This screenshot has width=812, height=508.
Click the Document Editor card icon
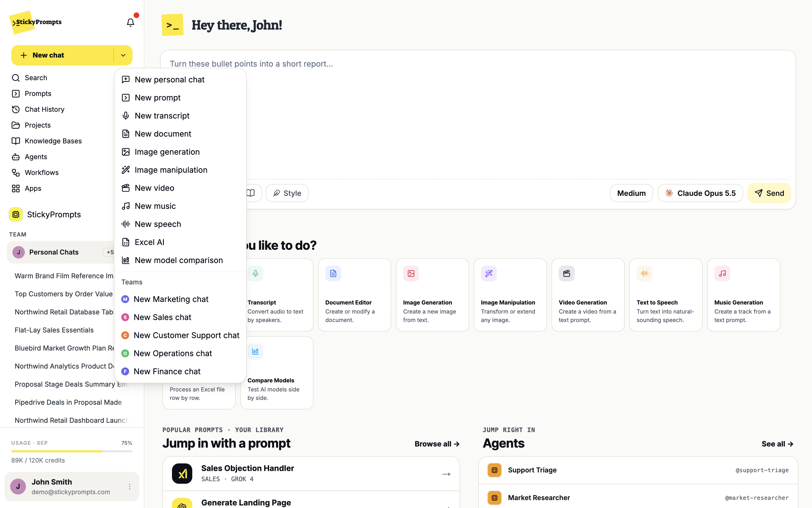click(x=333, y=273)
